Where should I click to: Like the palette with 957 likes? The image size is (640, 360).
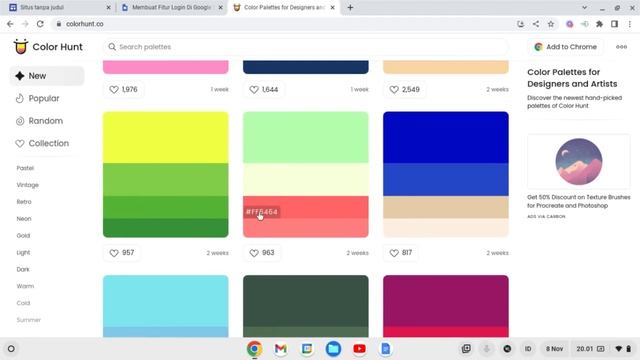pyautogui.click(x=122, y=253)
